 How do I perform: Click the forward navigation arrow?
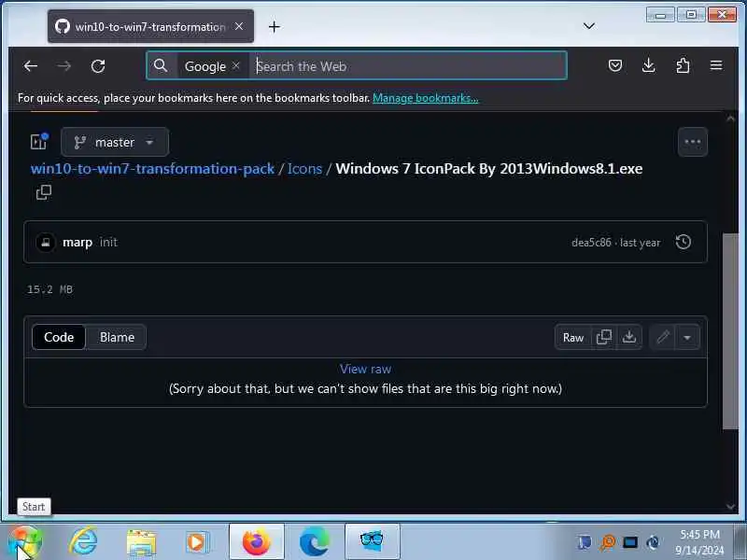[x=63, y=66]
